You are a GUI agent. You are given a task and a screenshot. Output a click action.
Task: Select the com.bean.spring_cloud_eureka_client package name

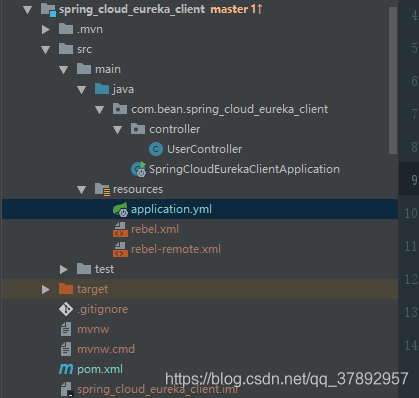(x=230, y=110)
